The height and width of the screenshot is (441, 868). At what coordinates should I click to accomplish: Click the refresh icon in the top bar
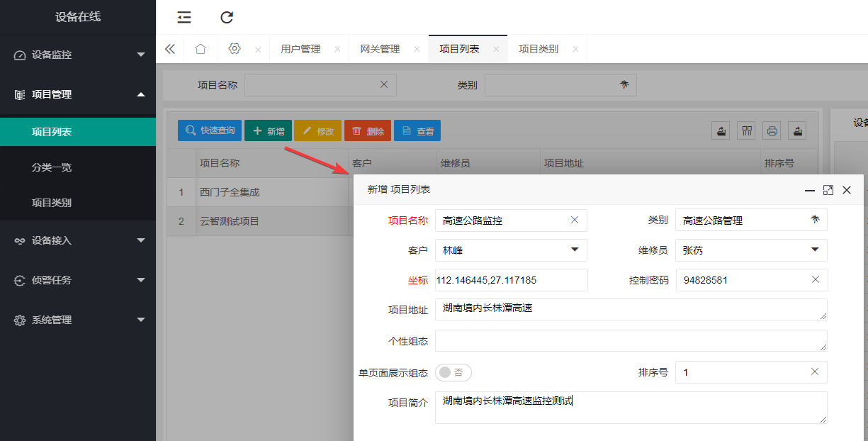(227, 18)
